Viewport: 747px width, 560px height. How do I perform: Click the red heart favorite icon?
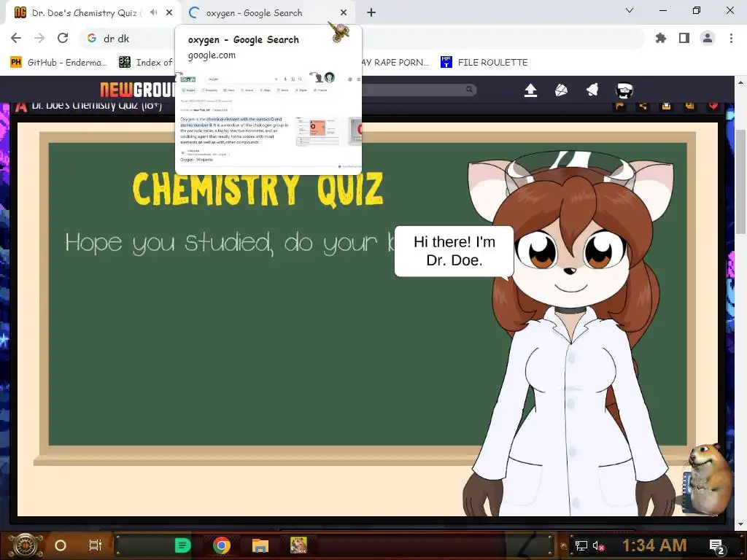(x=713, y=106)
